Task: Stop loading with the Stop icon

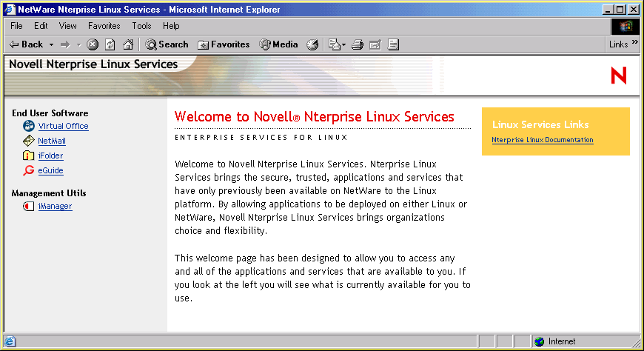Action: pos(93,44)
